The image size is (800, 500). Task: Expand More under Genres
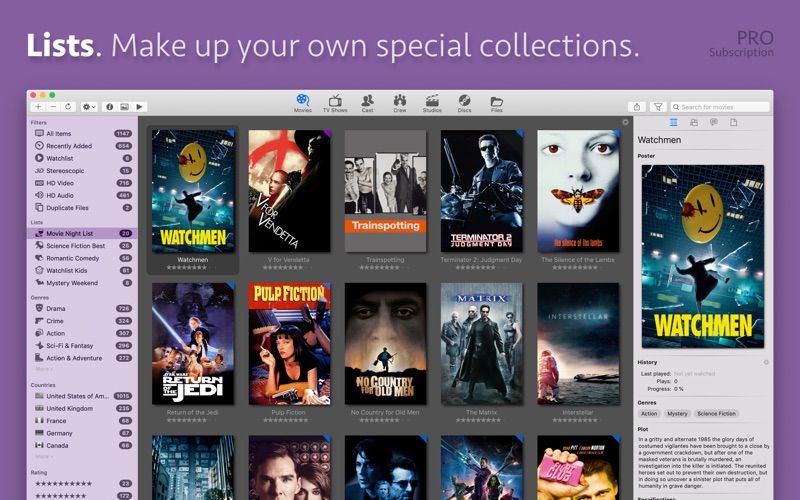tap(43, 369)
